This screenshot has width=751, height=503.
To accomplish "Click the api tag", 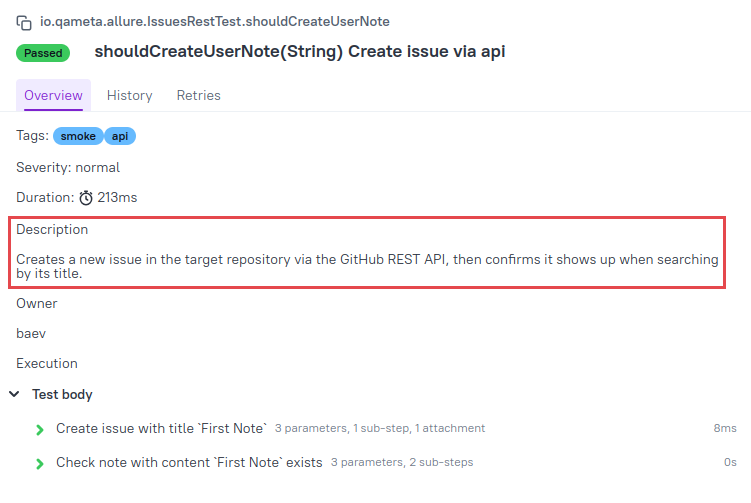I will pyautogui.click(x=120, y=136).
